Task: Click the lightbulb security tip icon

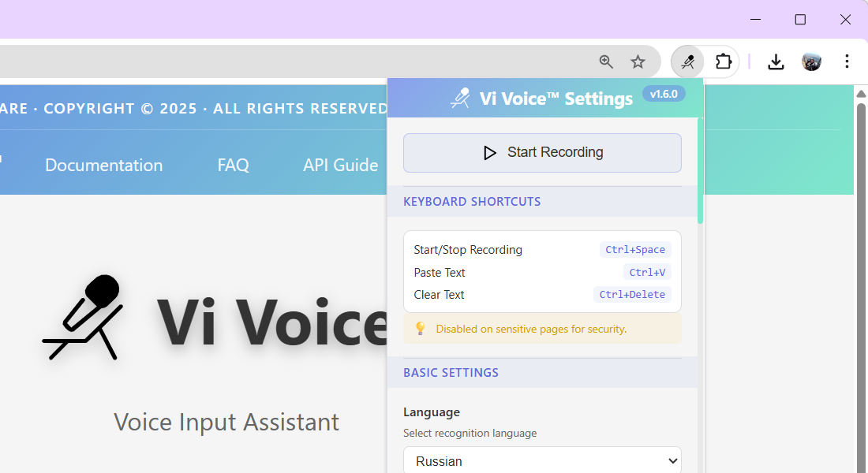Action: [x=420, y=329]
